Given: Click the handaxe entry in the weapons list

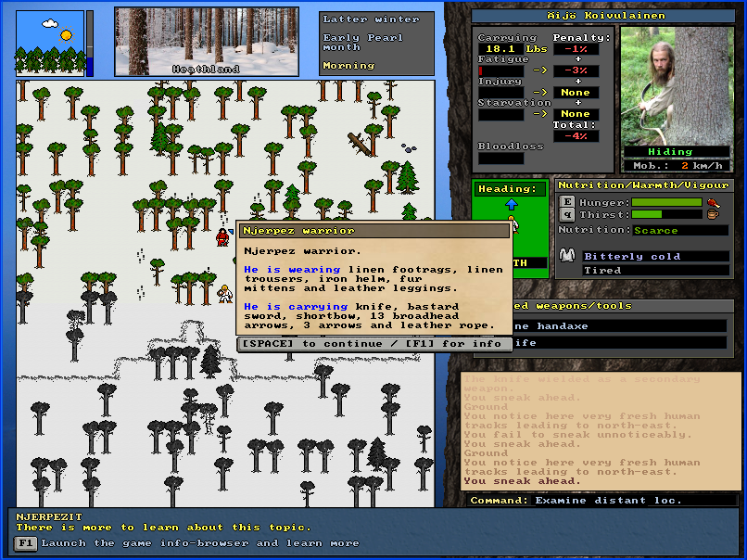Looking at the screenshot, I should pos(601,326).
